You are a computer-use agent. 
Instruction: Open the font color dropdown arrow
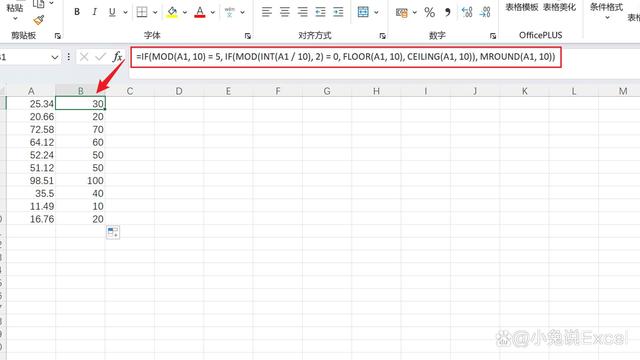pos(213,13)
